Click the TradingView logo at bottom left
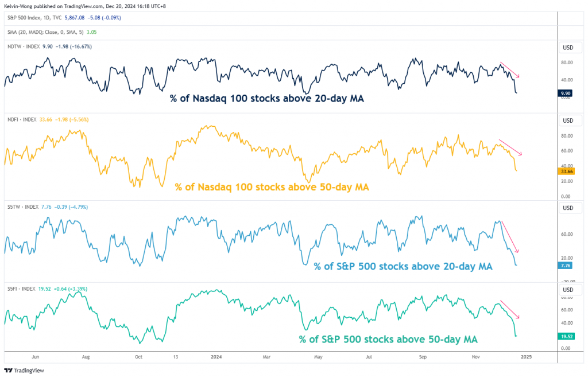 24,371
